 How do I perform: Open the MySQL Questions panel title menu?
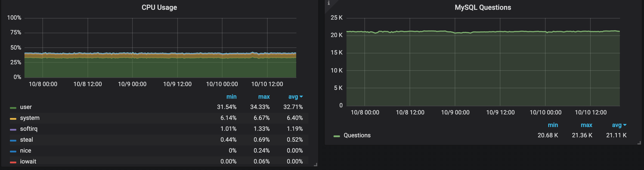[x=483, y=7]
